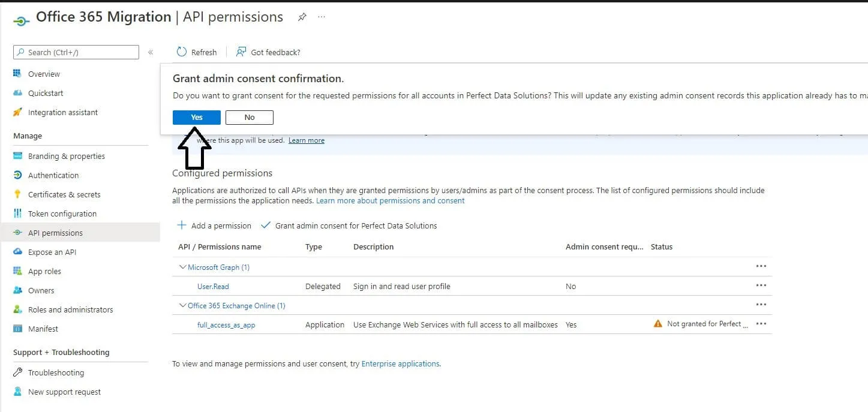Open ellipsis menu for Microsoft Graph row

[761, 266]
